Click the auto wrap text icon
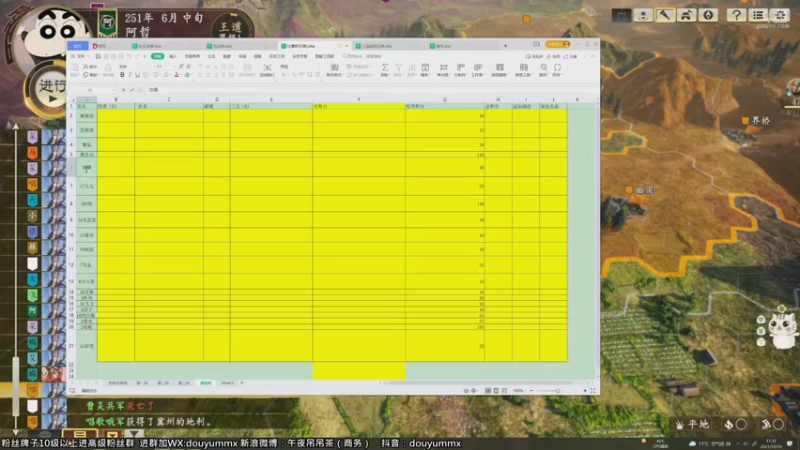Image resolution: width=800 pixels, height=450 pixels. point(267,67)
